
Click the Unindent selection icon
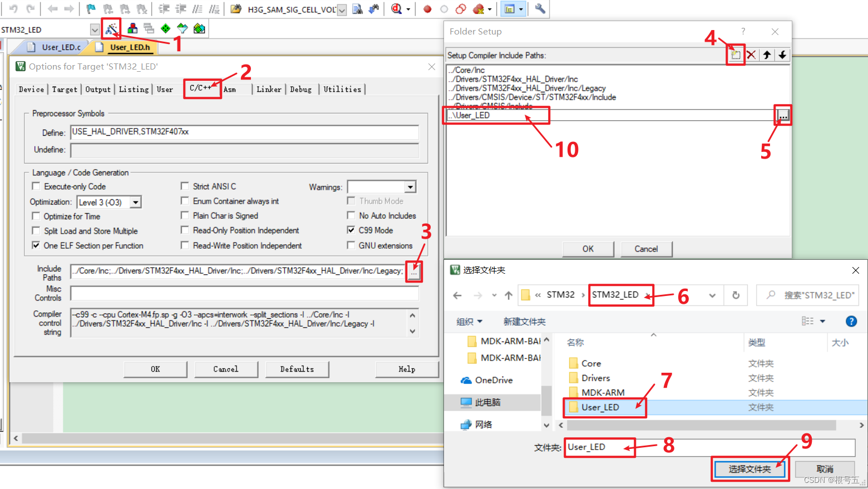coord(181,9)
